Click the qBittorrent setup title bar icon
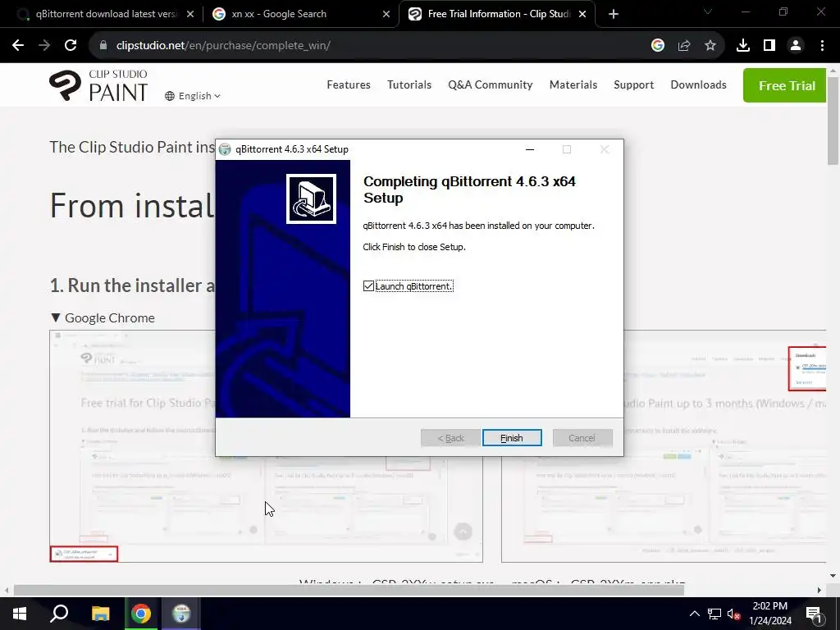840x630 pixels. pyautogui.click(x=225, y=149)
